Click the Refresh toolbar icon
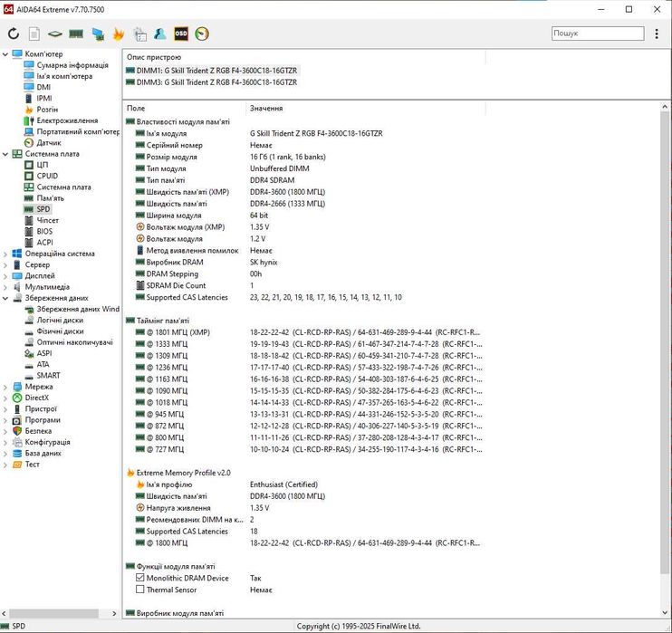This screenshot has width=672, height=633. [14, 34]
